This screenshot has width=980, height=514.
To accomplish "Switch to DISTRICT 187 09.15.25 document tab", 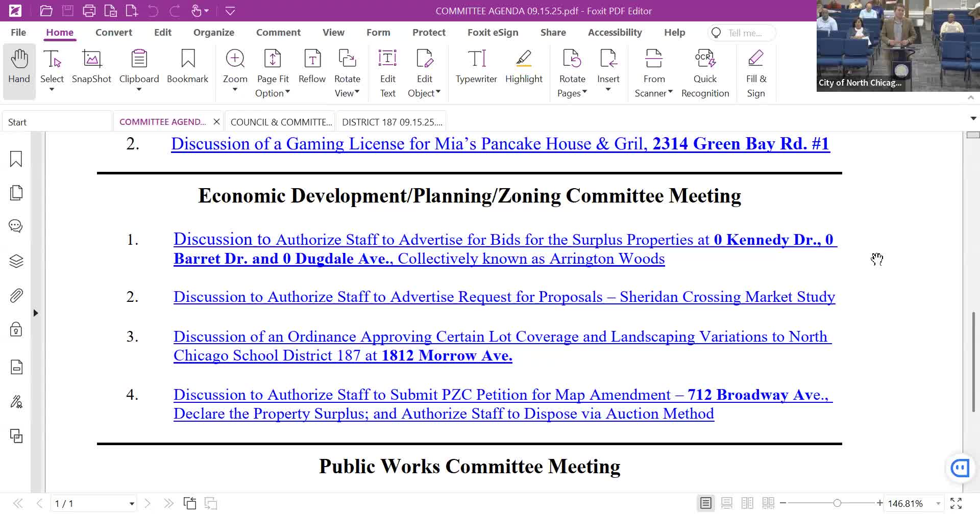I will pyautogui.click(x=391, y=122).
